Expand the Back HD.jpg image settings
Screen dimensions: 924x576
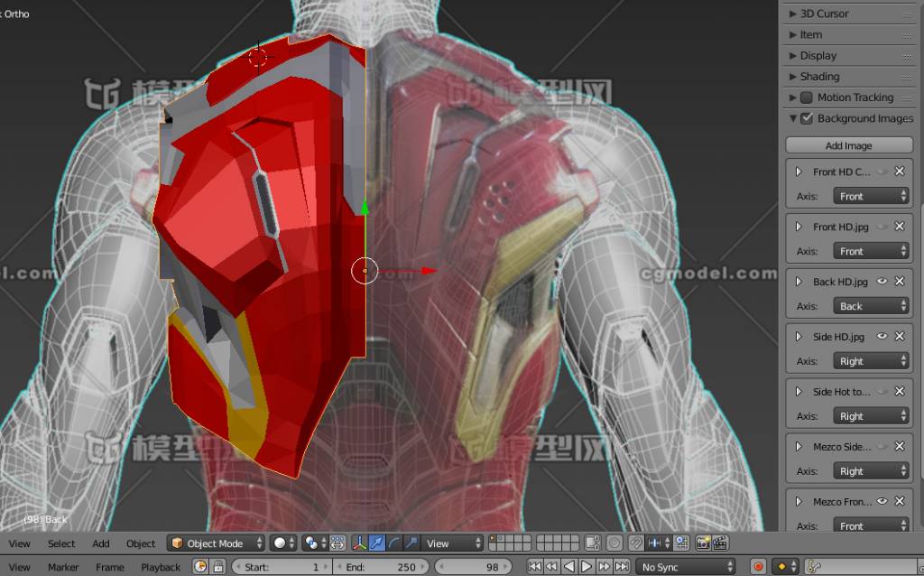[799, 281]
